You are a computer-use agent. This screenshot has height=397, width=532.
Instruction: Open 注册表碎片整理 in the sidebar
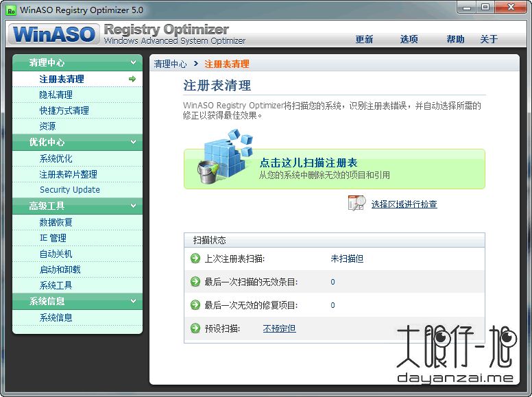click(x=77, y=174)
